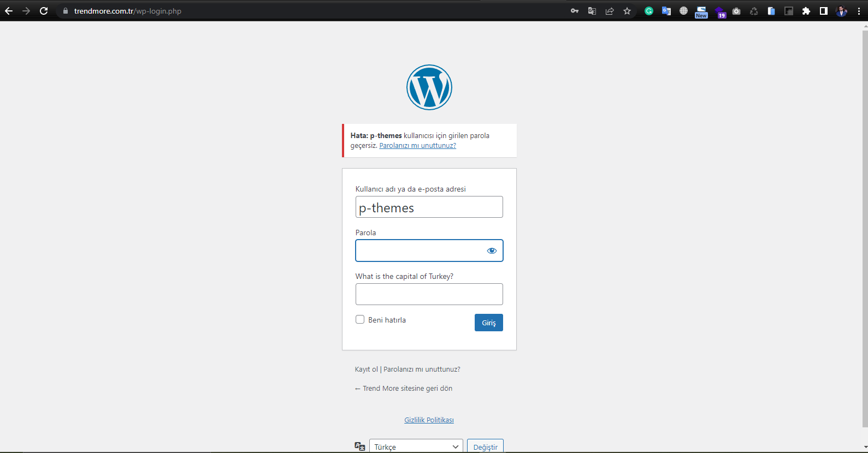Open Parolanızı mı unuttunuz link below form

point(422,369)
